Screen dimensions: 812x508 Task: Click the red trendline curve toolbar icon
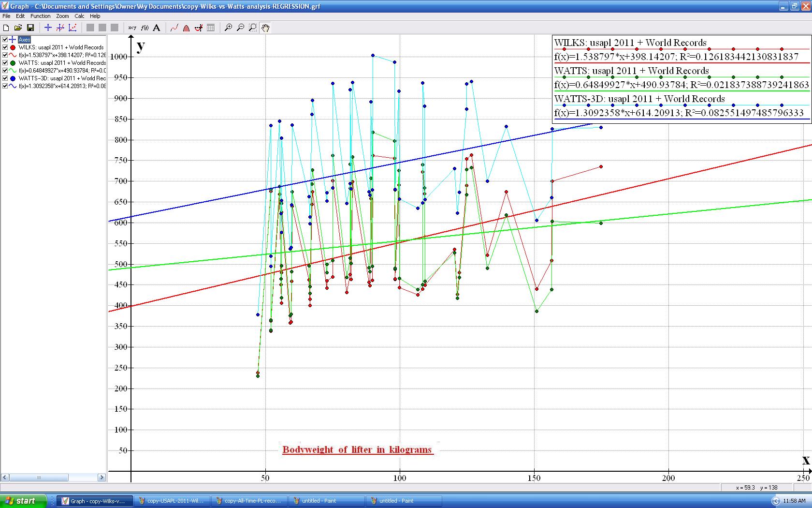pos(174,28)
